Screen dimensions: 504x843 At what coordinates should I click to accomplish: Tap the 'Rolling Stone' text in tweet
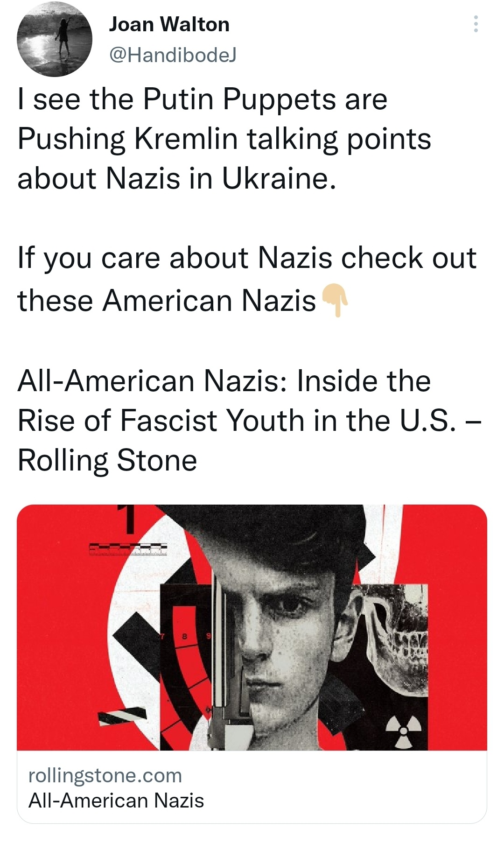[x=107, y=460]
